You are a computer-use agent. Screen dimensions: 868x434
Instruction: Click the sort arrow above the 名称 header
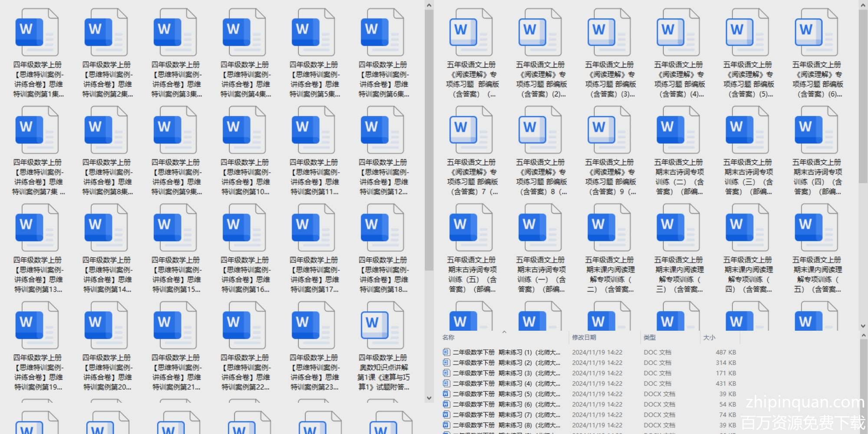[x=504, y=332]
